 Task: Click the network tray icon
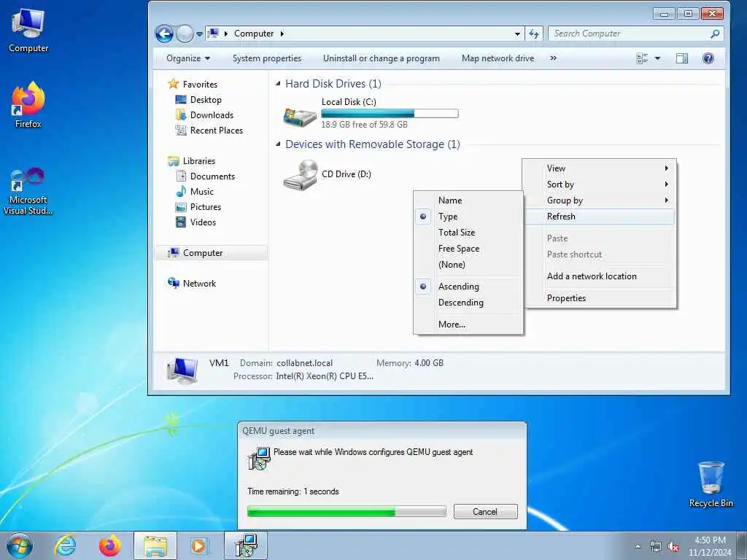pyautogui.click(x=656, y=547)
